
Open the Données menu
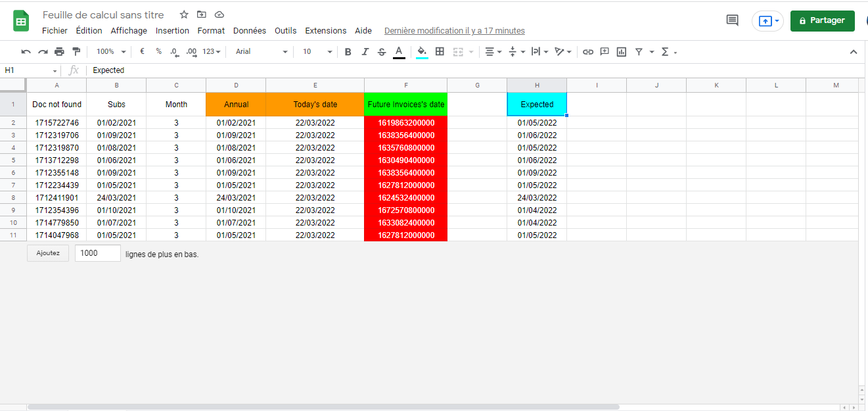[250, 31]
